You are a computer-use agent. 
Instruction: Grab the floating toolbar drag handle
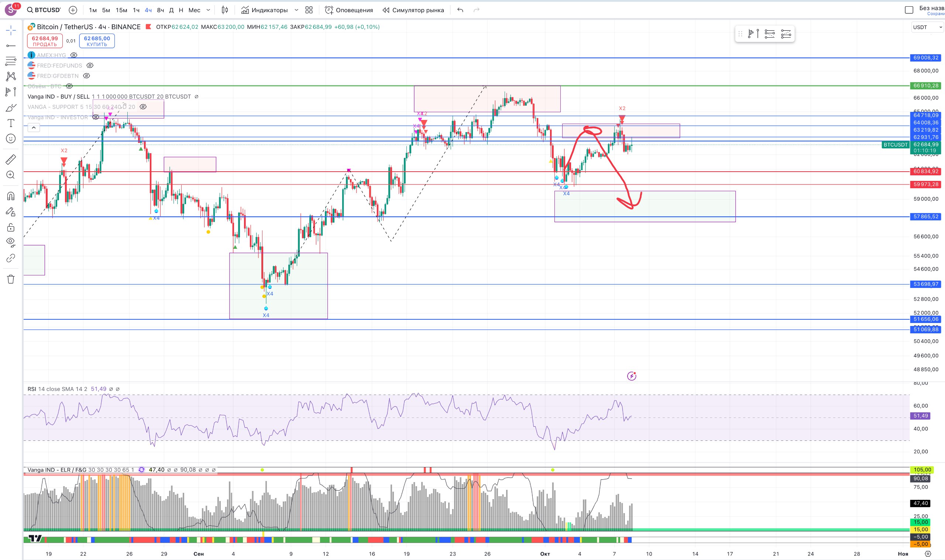(740, 34)
